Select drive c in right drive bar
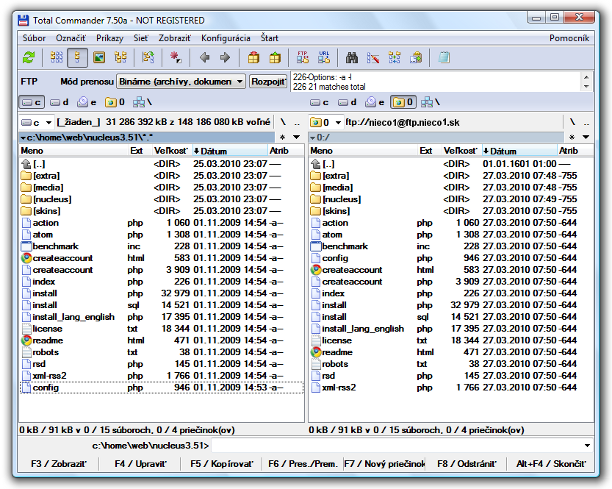Viewport: 612px width, 489px height. [319, 102]
